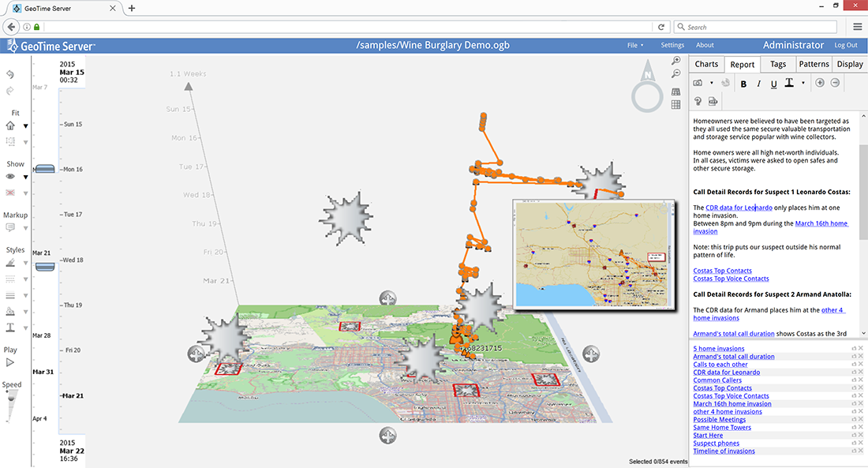The width and height of the screenshot is (868, 468).
Task: Click the text color T icon
Action: pos(789,83)
